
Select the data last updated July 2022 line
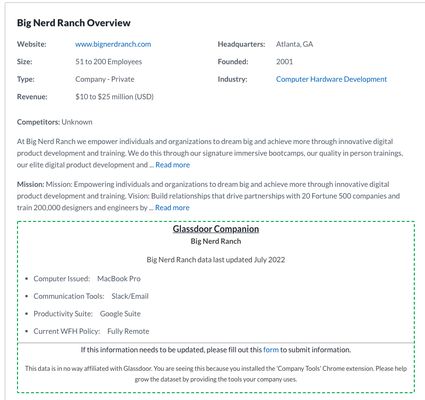click(216, 260)
